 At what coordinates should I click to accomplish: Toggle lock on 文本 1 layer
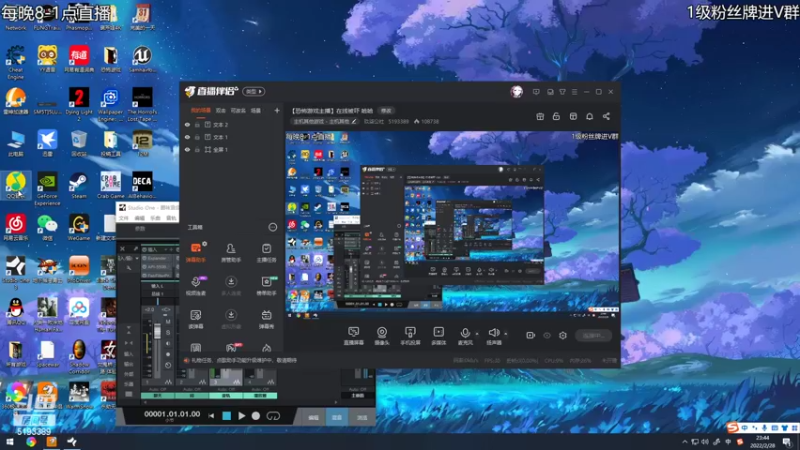[x=197, y=137]
